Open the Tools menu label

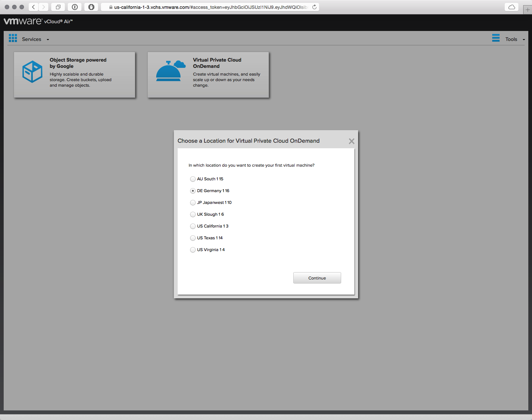tap(511, 39)
